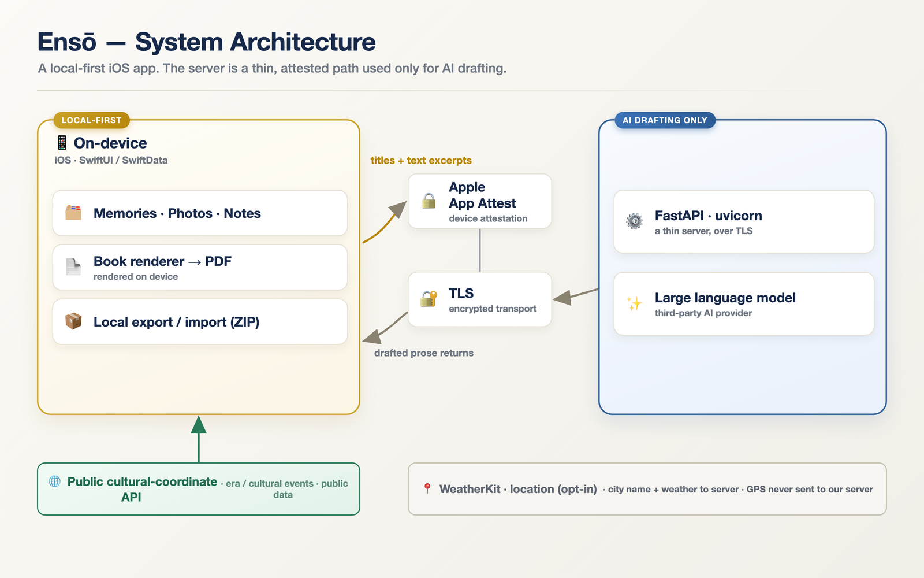Click the 'rendered on device' caption

[136, 276]
